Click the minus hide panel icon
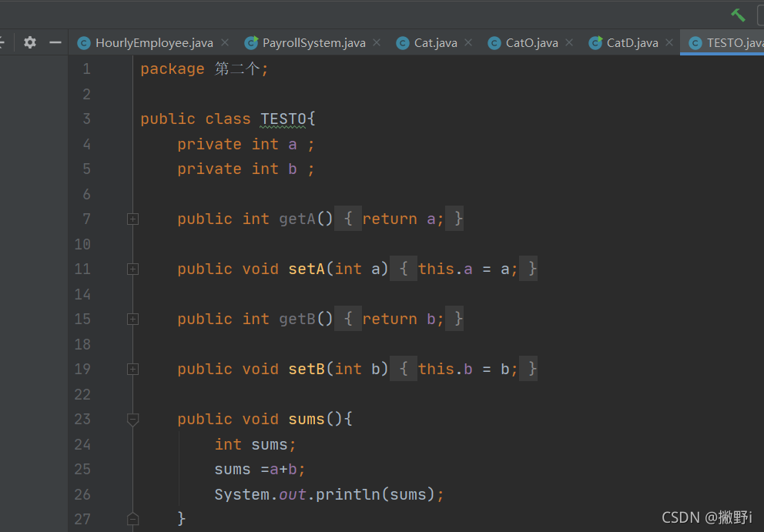764x532 pixels. tap(55, 42)
